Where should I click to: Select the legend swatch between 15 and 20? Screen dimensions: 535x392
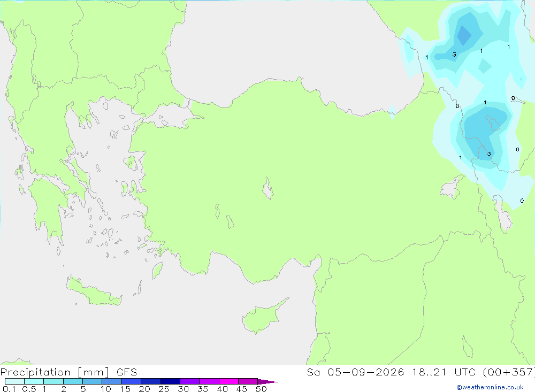point(132,381)
